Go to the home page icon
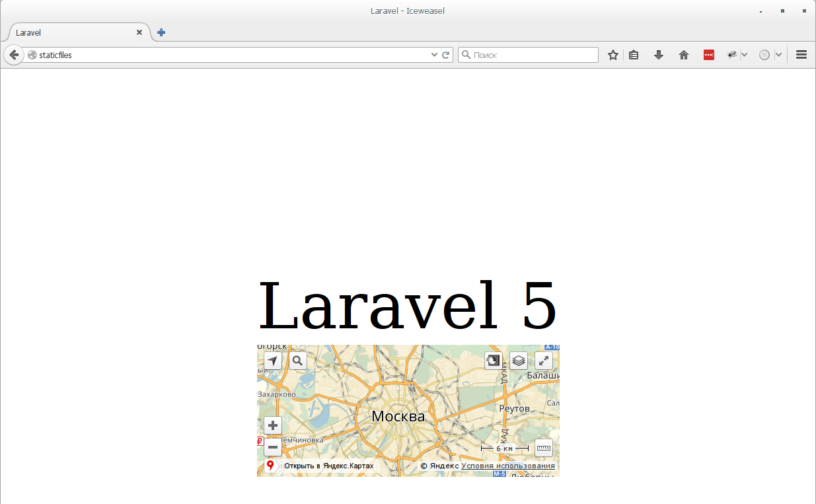This screenshot has height=504, width=816. click(684, 55)
